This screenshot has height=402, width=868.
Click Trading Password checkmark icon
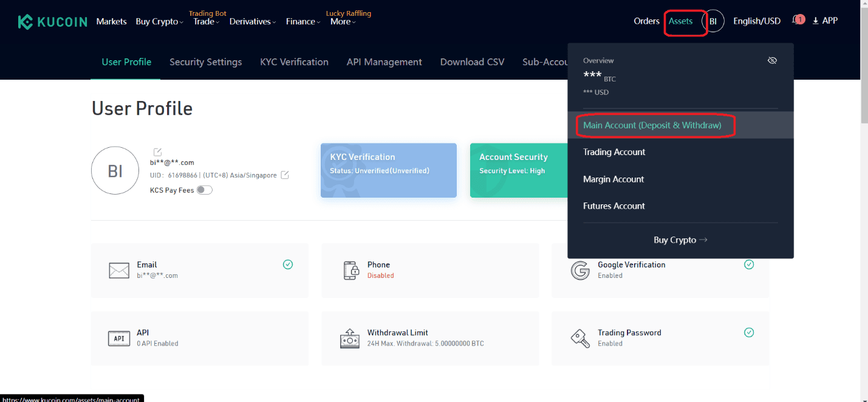pyautogui.click(x=749, y=333)
